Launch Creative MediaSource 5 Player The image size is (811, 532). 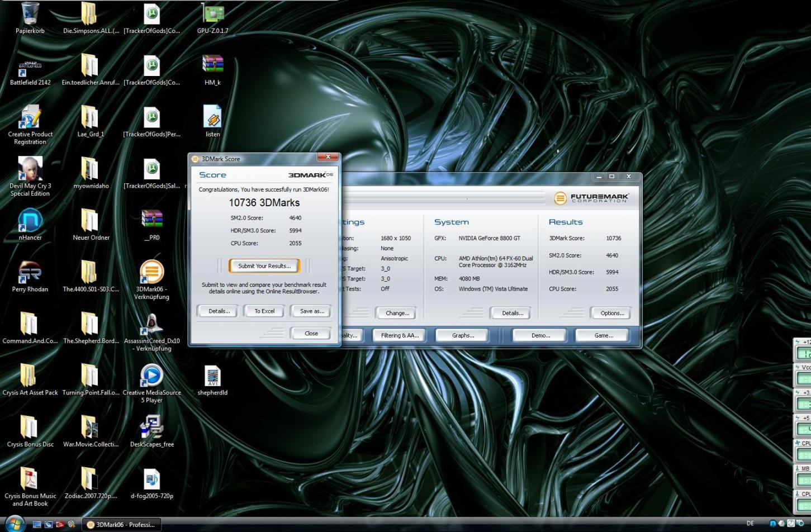[151, 383]
